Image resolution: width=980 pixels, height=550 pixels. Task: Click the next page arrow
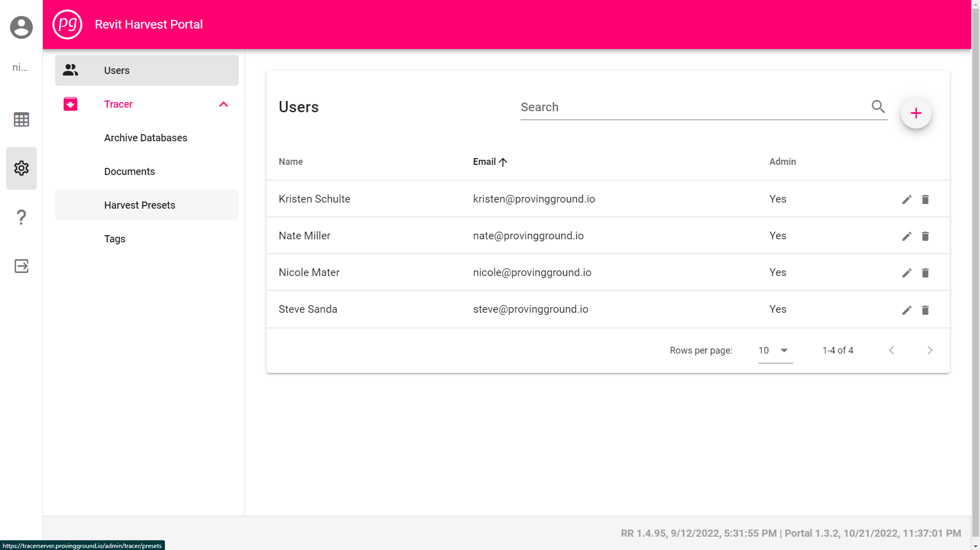[929, 351]
